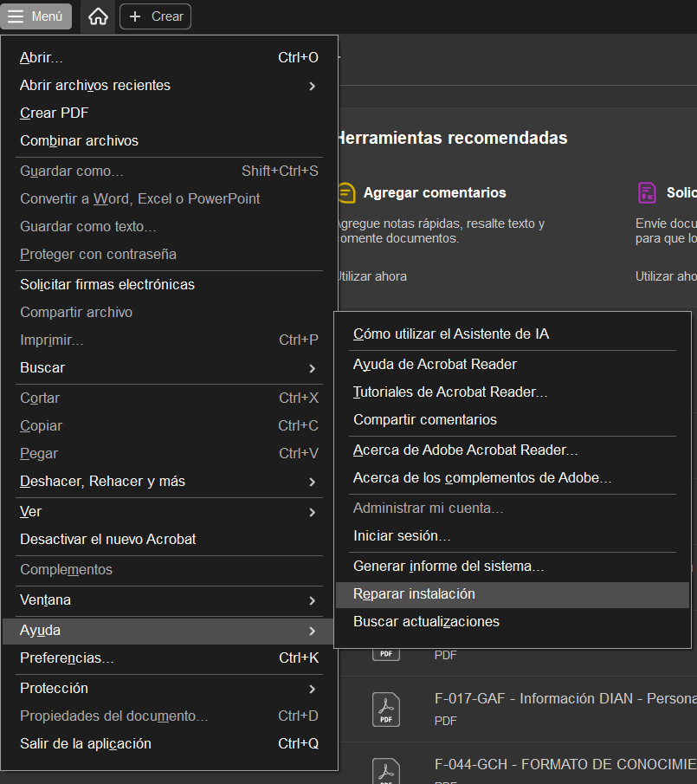The width and height of the screenshot is (697, 784).
Task: Select Cortar menu entry
Action: click(169, 398)
